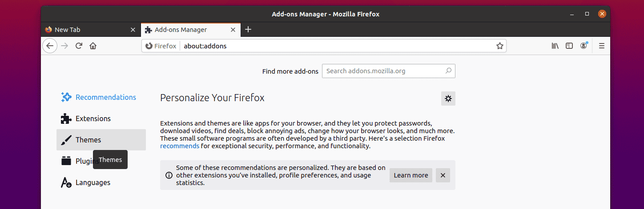The width and height of the screenshot is (644, 209).
Task: Bookmark this page with the star icon
Action: click(x=499, y=46)
